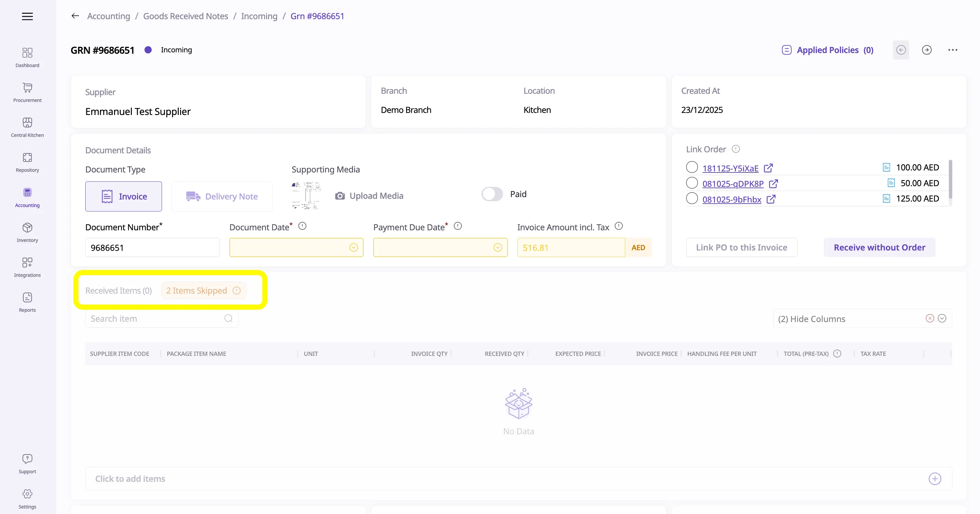
Task: Click the Link Order list scrollbar
Action: 950,179
